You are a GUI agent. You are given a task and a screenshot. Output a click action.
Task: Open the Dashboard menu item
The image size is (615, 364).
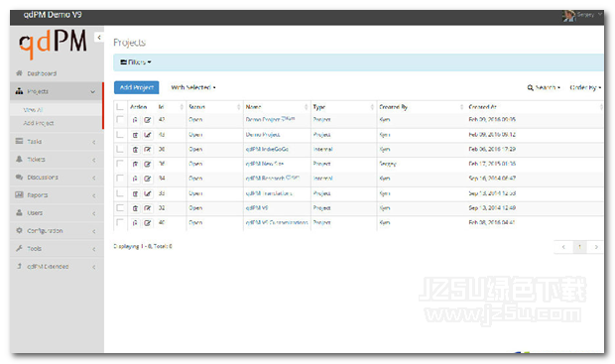[x=57, y=73]
